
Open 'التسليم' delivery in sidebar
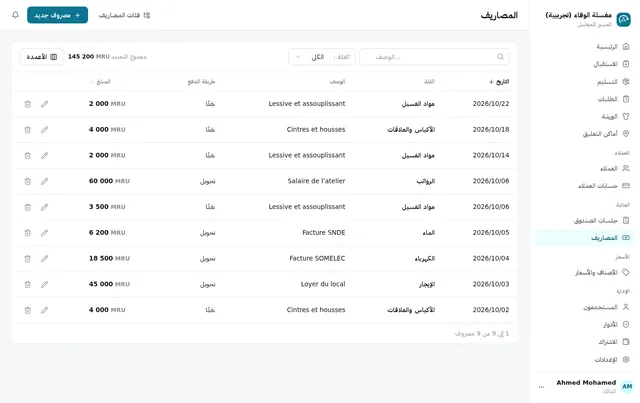pos(584,82)
